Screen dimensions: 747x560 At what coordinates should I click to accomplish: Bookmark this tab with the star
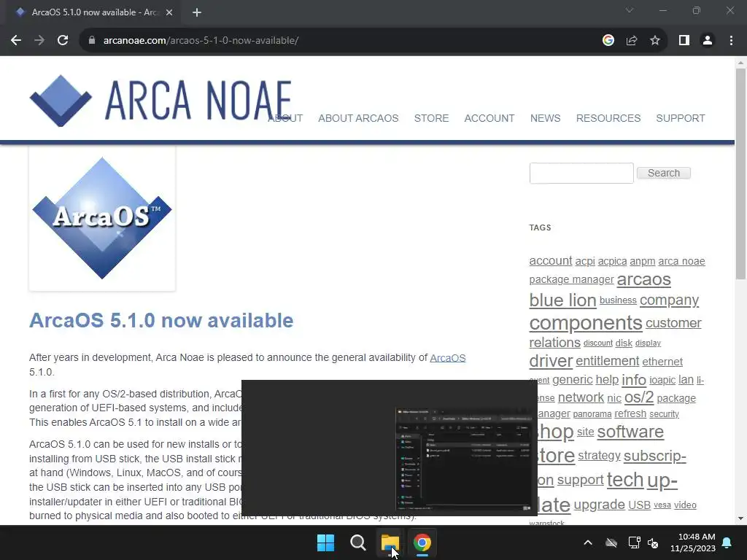pos(655,41)
